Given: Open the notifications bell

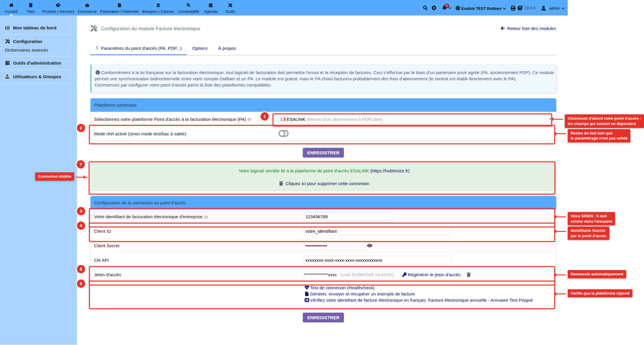Looking at the screenshot, I should pos(445,8).
